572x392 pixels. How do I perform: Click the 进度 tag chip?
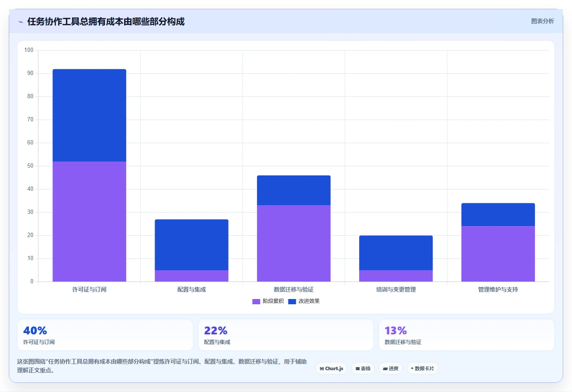coord(391,368)
